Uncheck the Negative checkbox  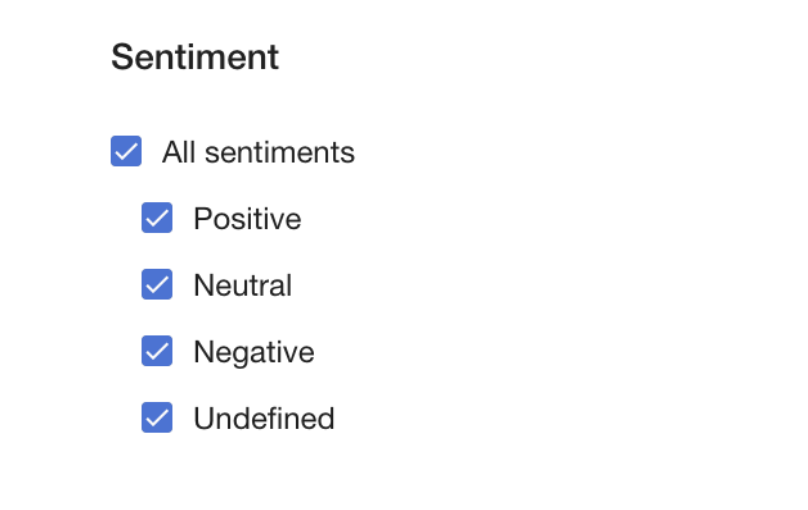point(157,351)
